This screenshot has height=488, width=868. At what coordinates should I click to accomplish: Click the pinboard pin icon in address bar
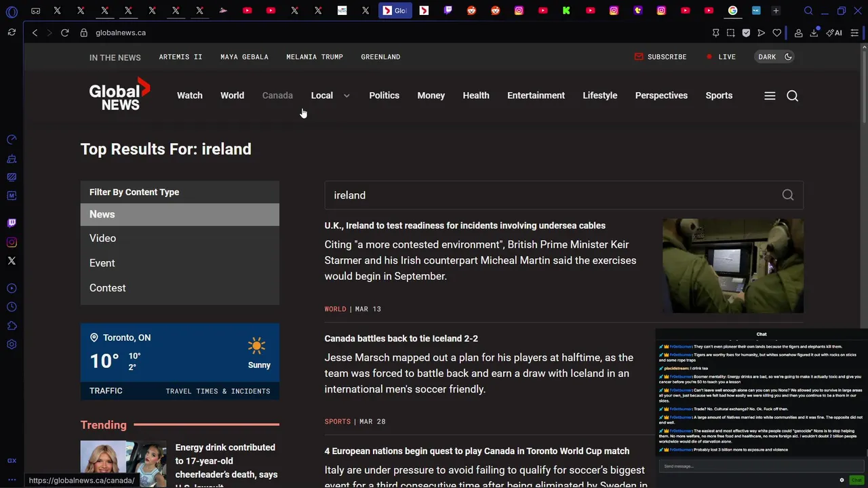tap(715, 33)
